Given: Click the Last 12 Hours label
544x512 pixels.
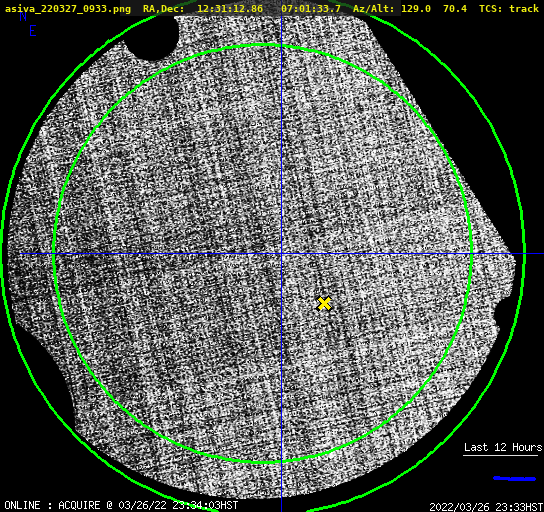Looking at the screenshot, I should (x=503, y=447).
